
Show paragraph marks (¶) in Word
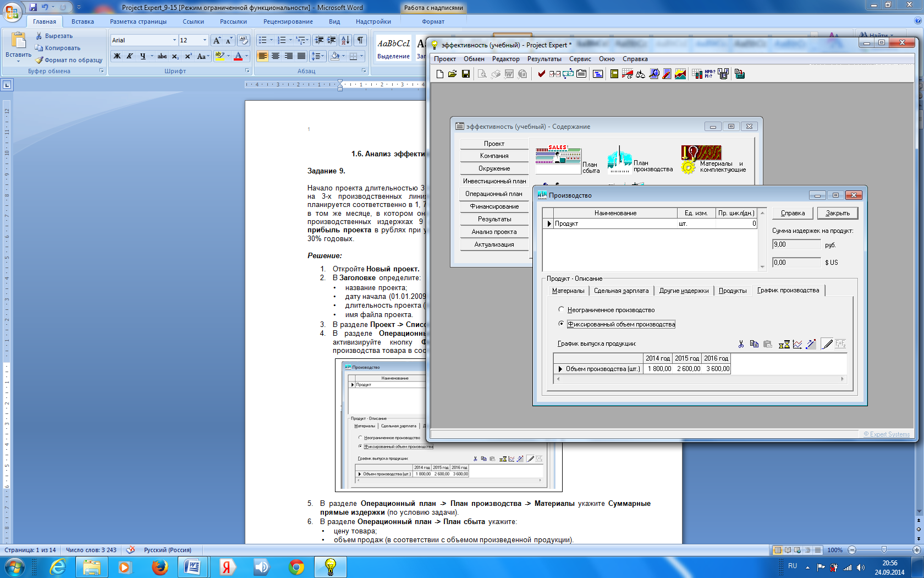(x=360, y=40)
